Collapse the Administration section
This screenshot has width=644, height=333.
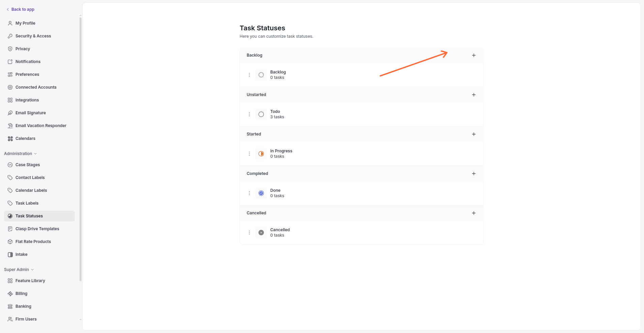coord(20,154)
